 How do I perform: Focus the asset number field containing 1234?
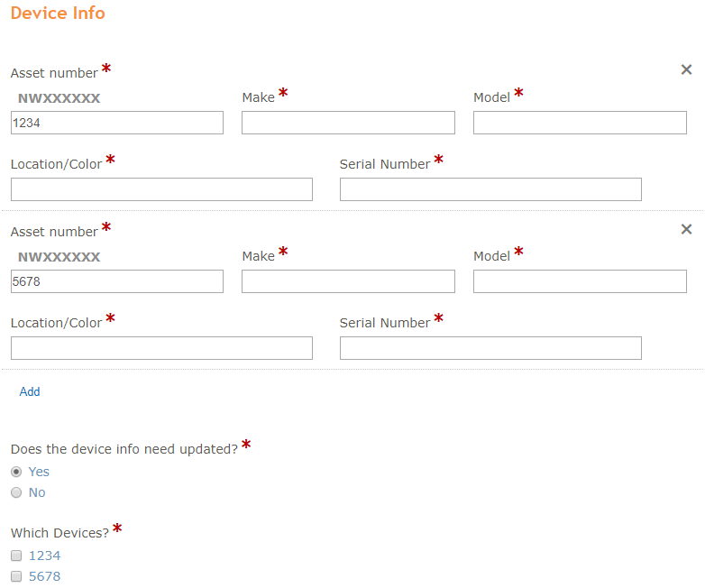117,123
